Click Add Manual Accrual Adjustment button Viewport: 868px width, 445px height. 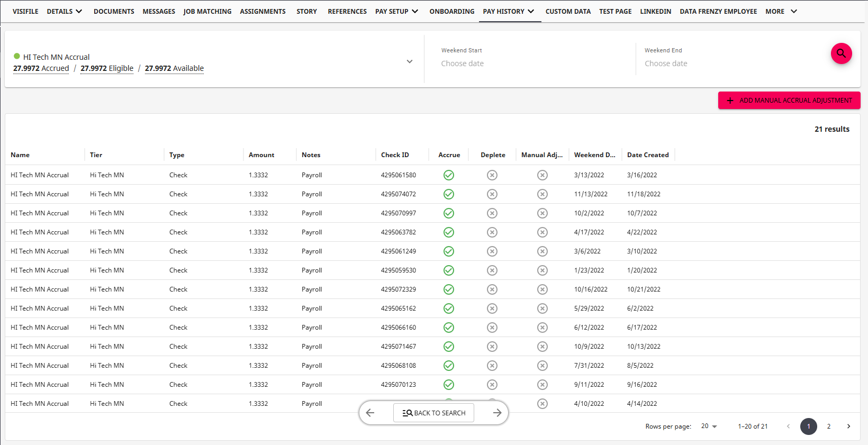tap(789, 101)
